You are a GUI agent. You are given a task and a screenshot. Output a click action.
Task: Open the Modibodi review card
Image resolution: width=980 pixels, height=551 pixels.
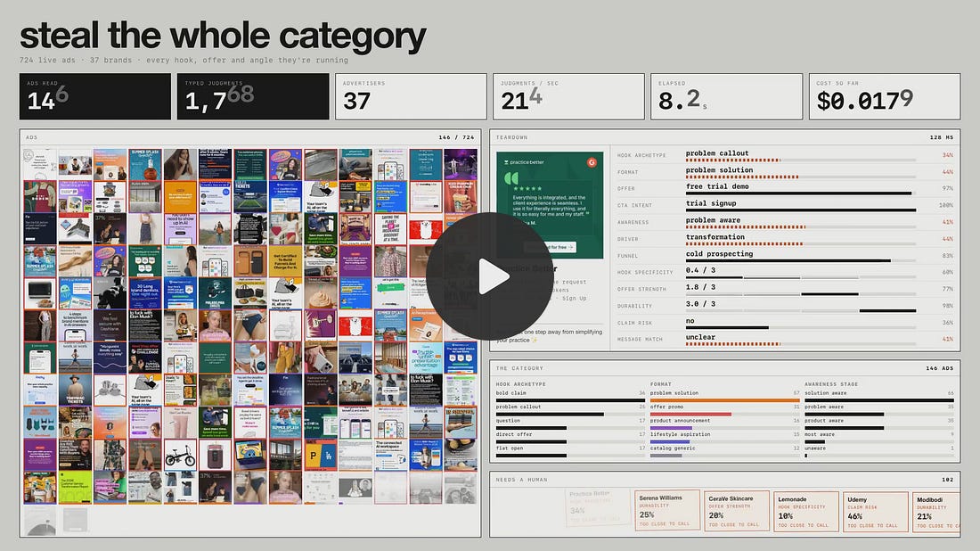click(x=936, y=511)
